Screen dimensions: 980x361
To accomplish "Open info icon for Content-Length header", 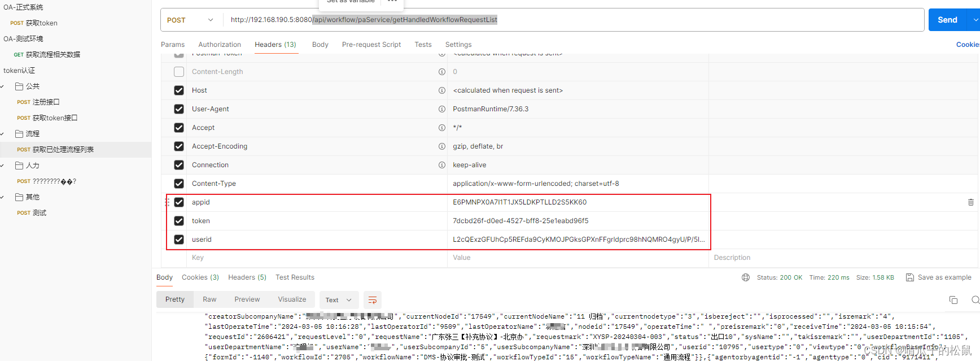I will 442,72.
